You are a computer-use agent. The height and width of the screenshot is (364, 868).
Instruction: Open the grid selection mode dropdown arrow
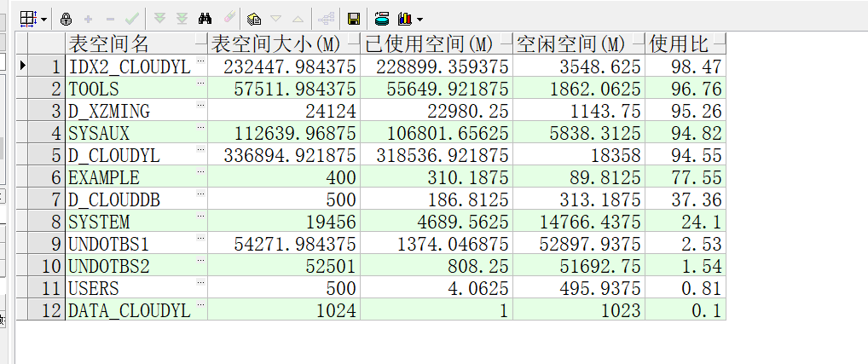pyautogui.click(x=43, y=18)
